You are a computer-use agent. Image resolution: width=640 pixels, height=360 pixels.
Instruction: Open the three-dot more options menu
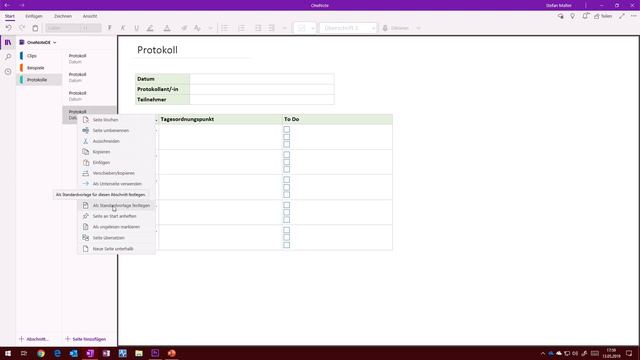coord(634,16)
